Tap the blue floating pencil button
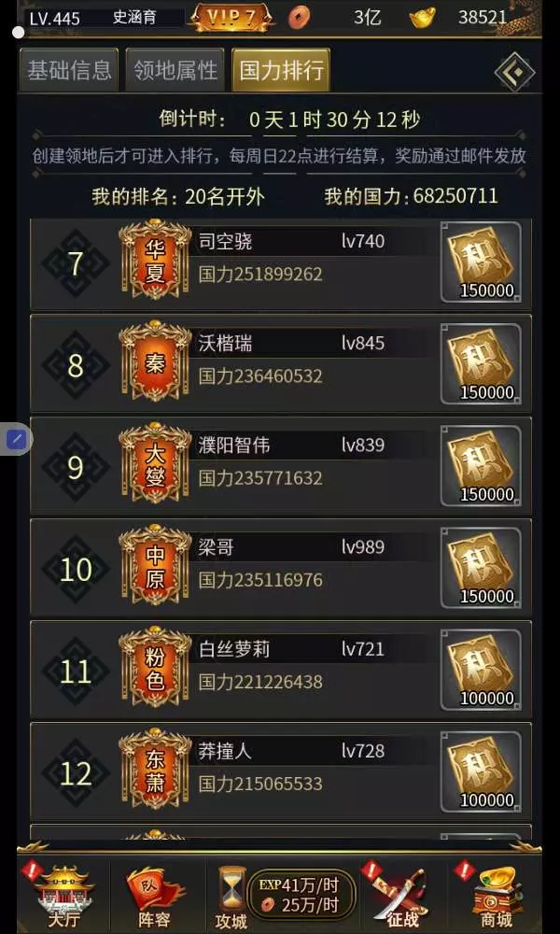 click(17, 440)
